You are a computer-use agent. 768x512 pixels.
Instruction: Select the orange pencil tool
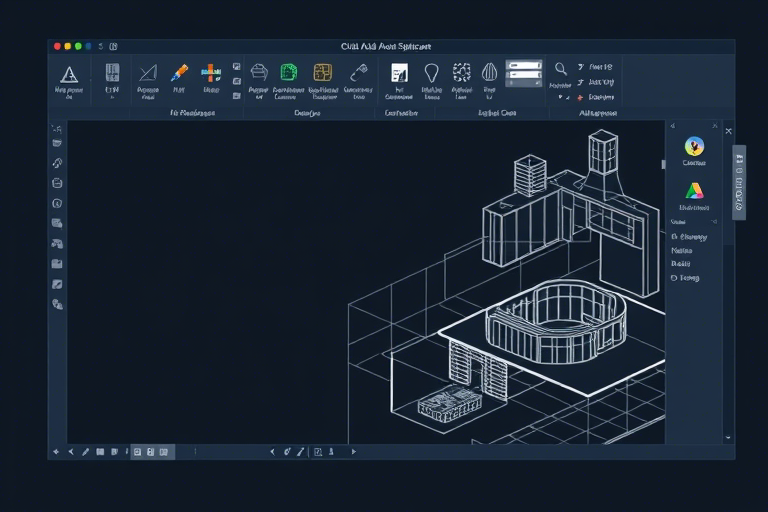pos(179,73)
